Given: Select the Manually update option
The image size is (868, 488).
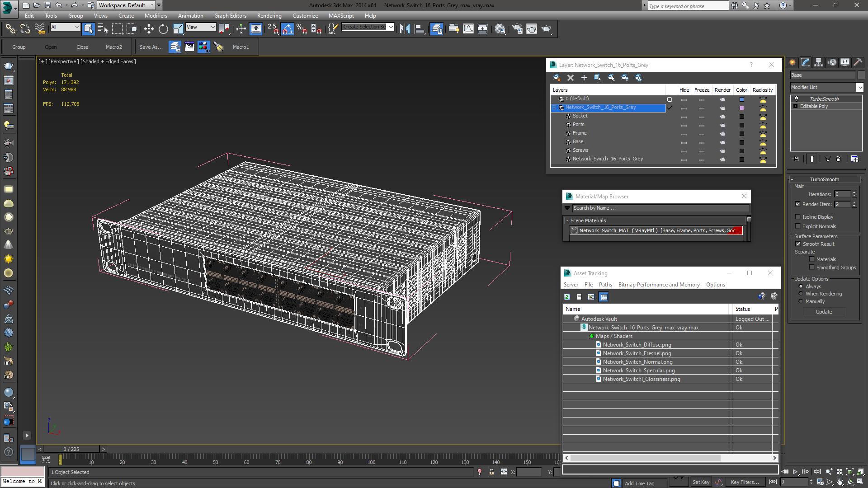Looking at the screenshot, I should [x=801, y=301].
